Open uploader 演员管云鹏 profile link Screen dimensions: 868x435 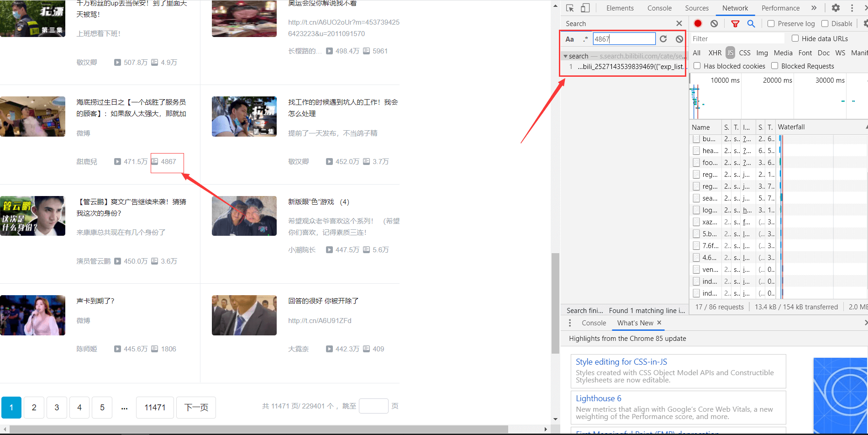pyautogui.click(x=94, y=261)
